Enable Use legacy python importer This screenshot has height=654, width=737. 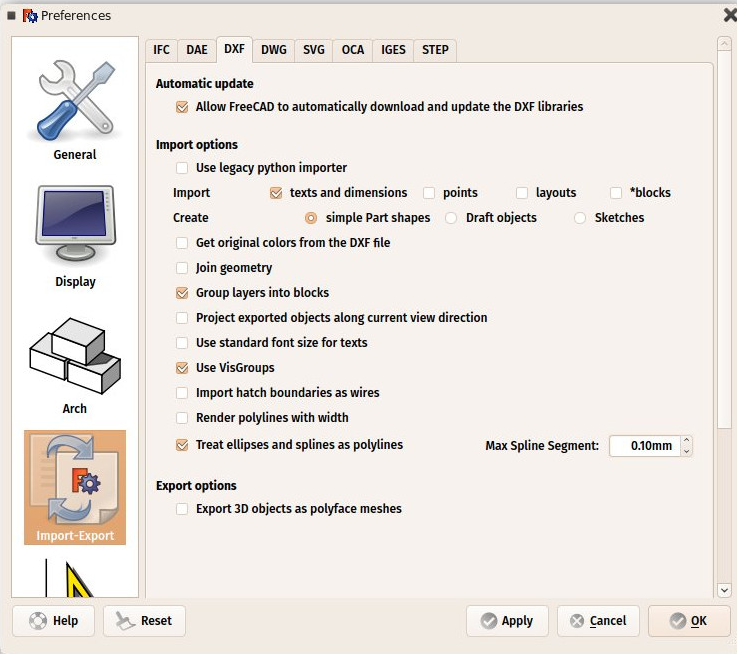tap(182, 168)
